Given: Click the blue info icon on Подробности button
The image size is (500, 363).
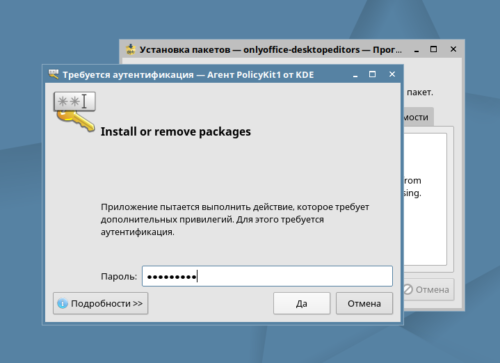Looking at the screenshot, I should pyautogui.click(x=62, y=304).
